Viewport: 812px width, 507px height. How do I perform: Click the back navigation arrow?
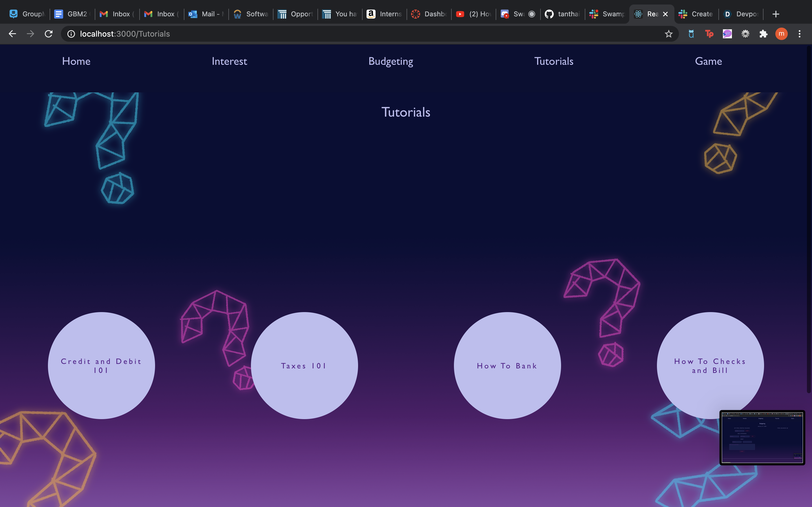[12, 34]
